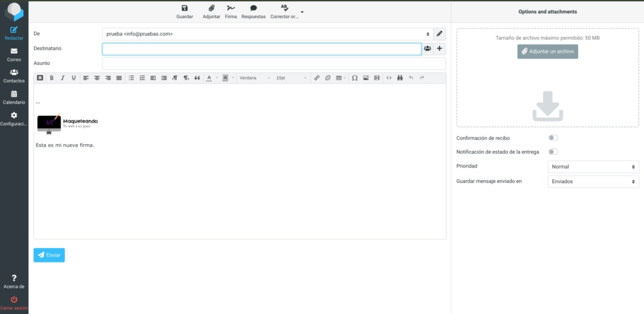Screen dimensions: 644x314
Task: Insert a numbered list
Action: (142, 77)
